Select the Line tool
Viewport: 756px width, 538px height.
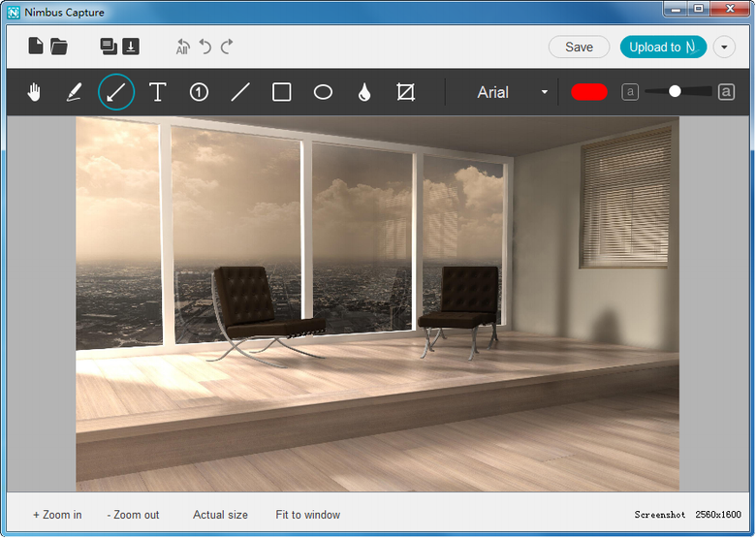pyautogui.click(x=240, y=92)
